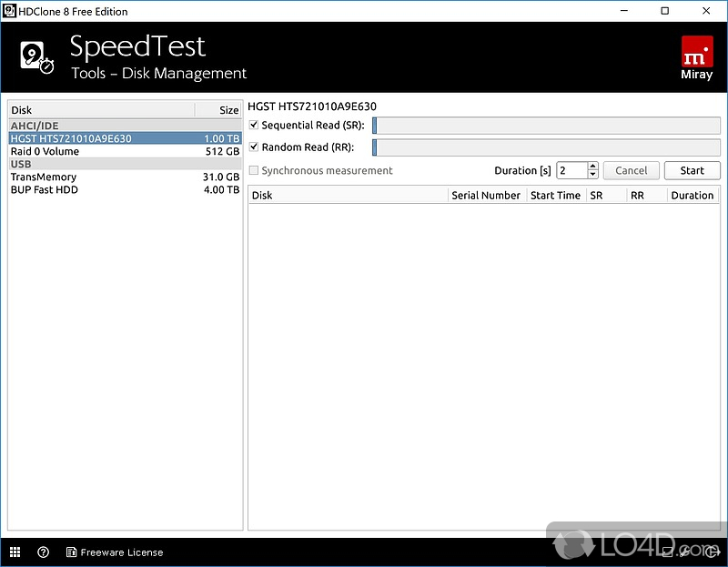
Task: Open the app grid menu icon
Action: 15,552
